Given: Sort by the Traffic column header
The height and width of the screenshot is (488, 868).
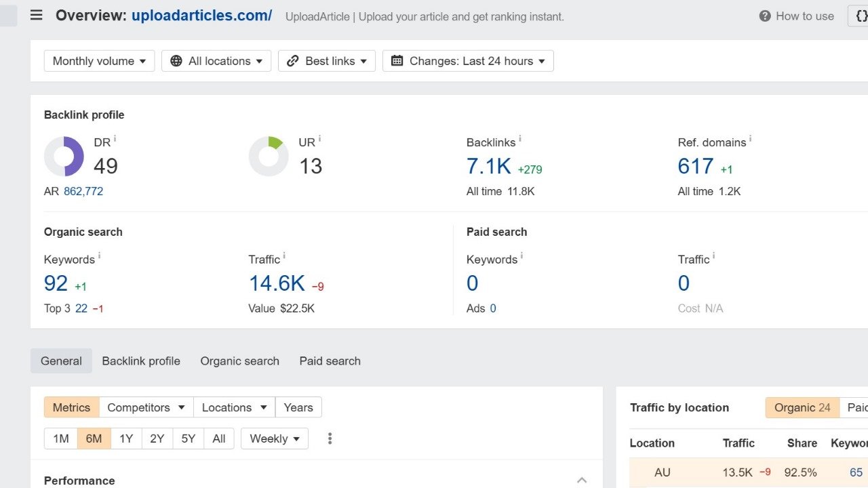Looking at the screenshot, I should [738, 443].
